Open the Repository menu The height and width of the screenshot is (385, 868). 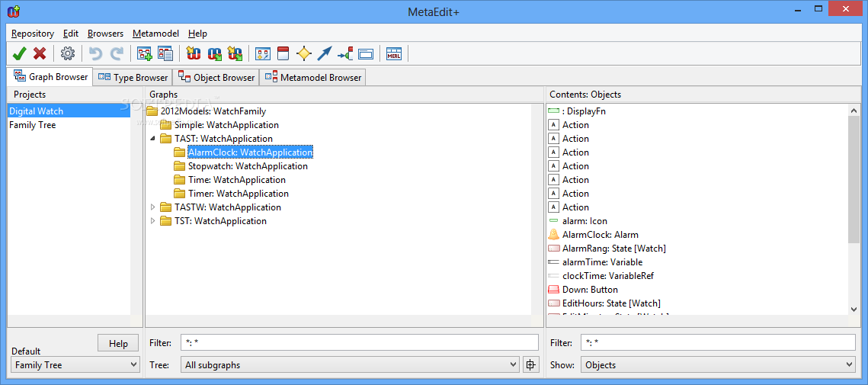(x=33, y=34)
